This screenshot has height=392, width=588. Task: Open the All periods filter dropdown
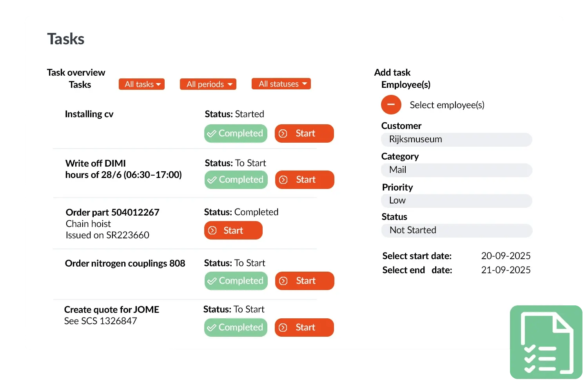coord(208,84)
